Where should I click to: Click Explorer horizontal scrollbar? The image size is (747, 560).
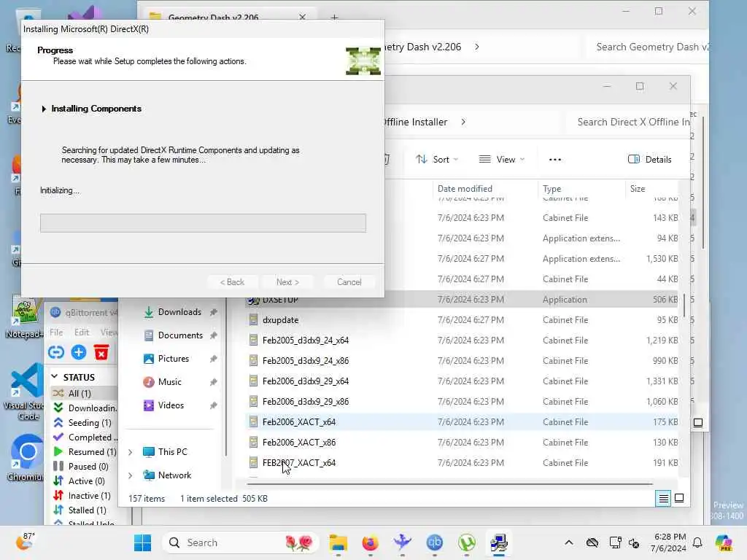coord(449,484)
